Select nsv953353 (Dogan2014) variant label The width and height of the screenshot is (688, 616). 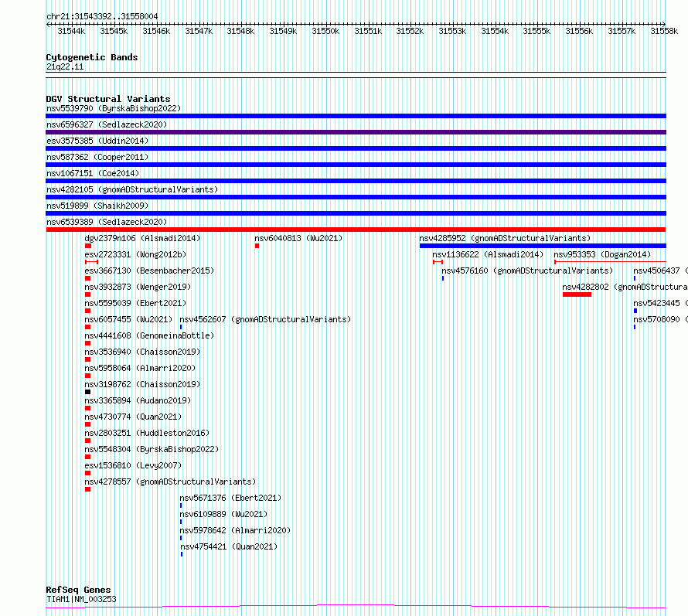pyautogui.click(x=602, y=254)
